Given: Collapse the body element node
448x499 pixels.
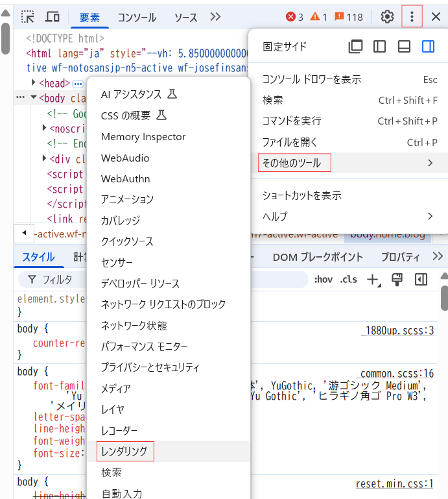Looking at the screenshot, I should 33,97.
